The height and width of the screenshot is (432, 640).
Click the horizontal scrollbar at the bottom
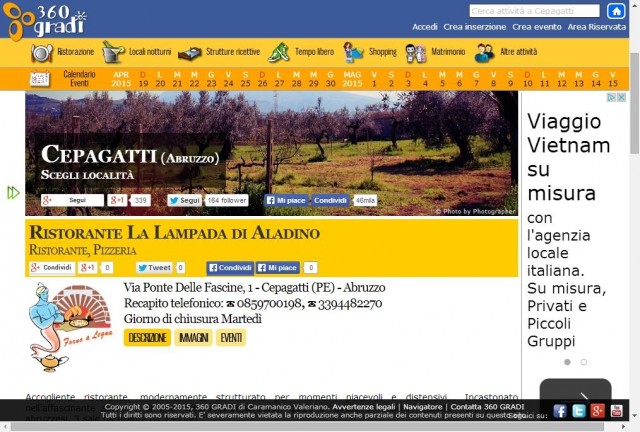tap(307, 427)
